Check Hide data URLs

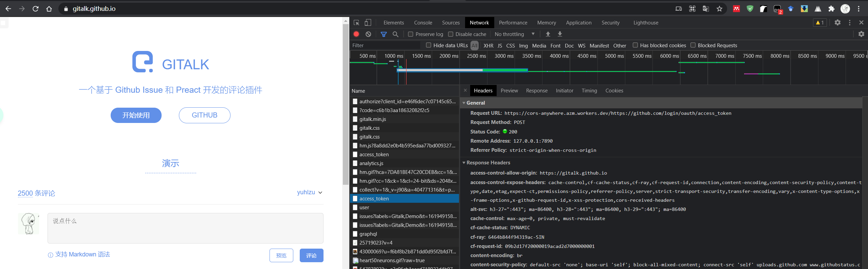[428, 45]
